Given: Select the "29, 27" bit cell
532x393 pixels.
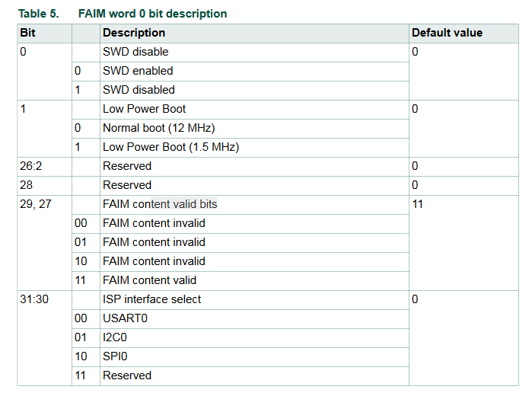Looking at the screenshot, I should (35, 204).
